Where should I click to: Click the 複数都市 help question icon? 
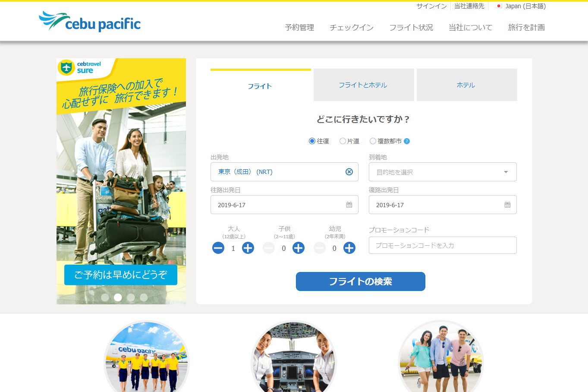click(407, 141)
